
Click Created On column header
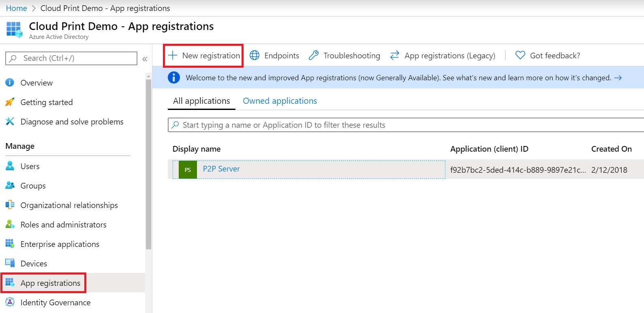(612, 149)
